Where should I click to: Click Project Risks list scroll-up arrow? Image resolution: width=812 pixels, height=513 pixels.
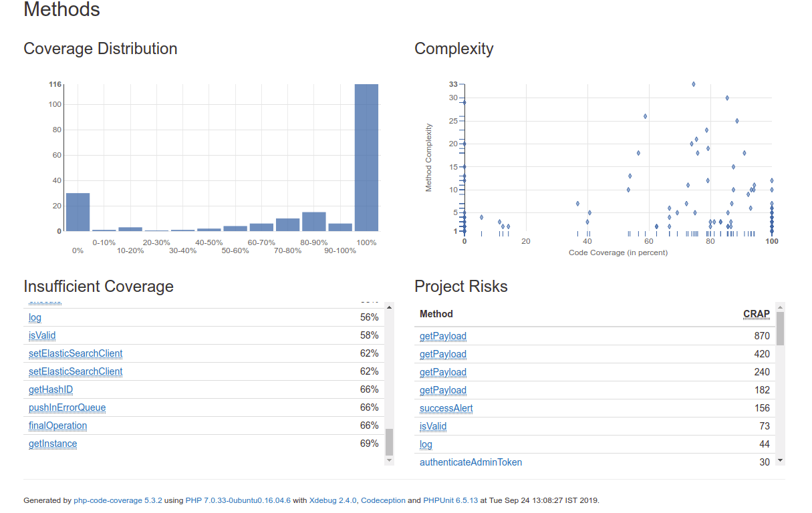pos(780,307)
